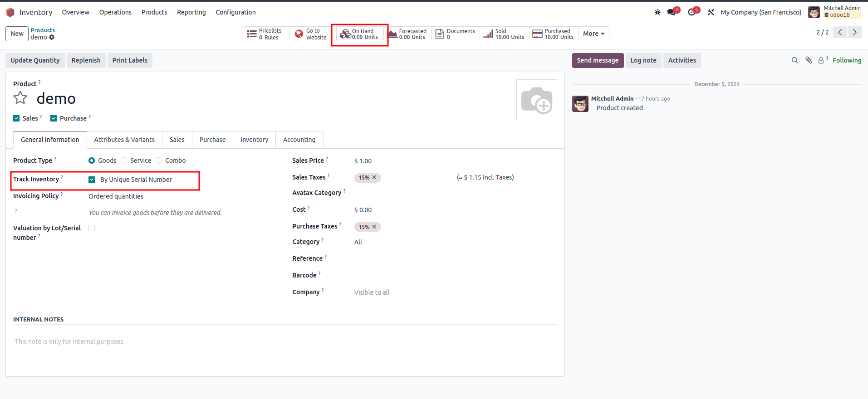Switch to the Purchase tab
Screen dimensions: 868x399
coord(212,140)
